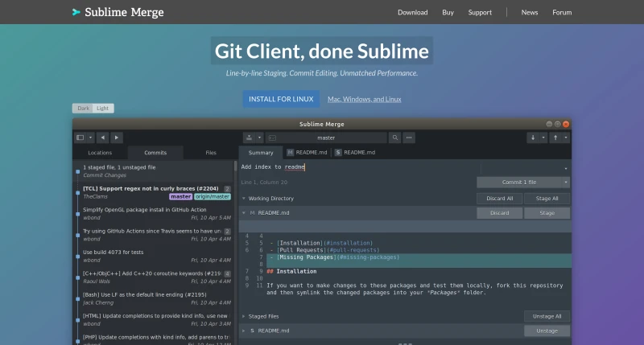
Task: Open the modified README.md tab
Action: (x=308, y=153)
